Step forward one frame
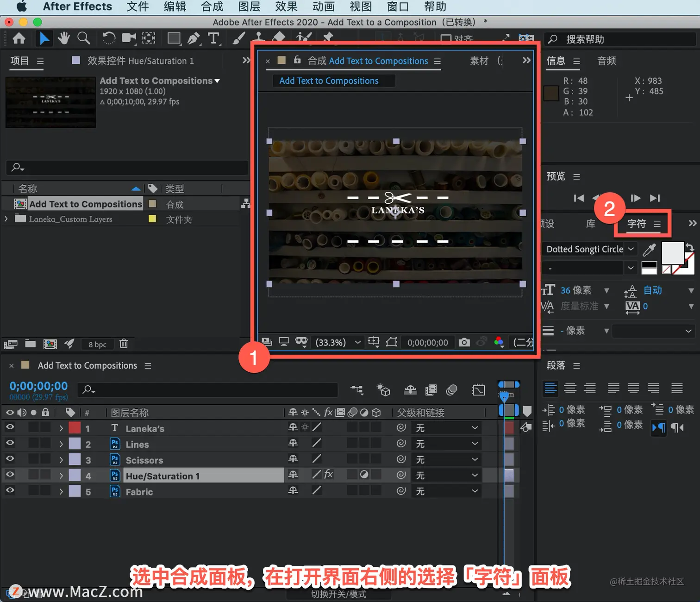Viewport: 700px width, 602px height. click(x=636, y=198)
